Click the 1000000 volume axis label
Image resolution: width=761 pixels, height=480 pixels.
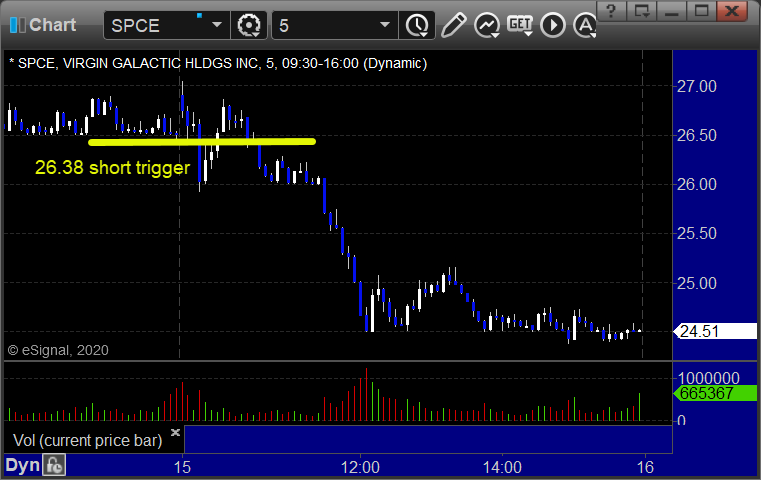(709, 378)
